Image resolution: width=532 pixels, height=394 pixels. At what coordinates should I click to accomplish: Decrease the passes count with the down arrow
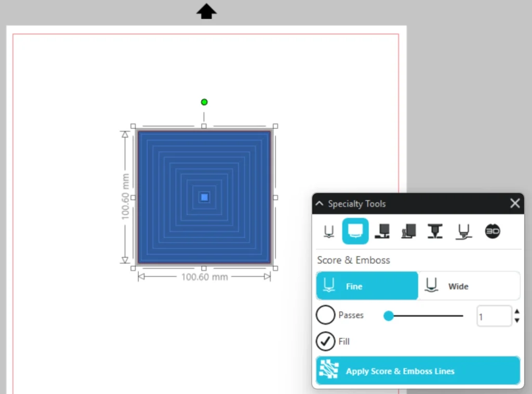(516, 320)
